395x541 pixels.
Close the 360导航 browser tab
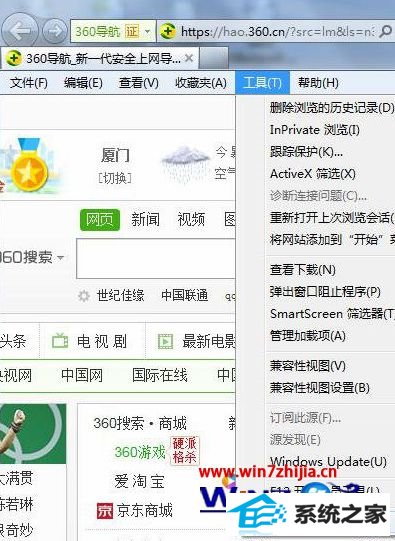point(189,58)
